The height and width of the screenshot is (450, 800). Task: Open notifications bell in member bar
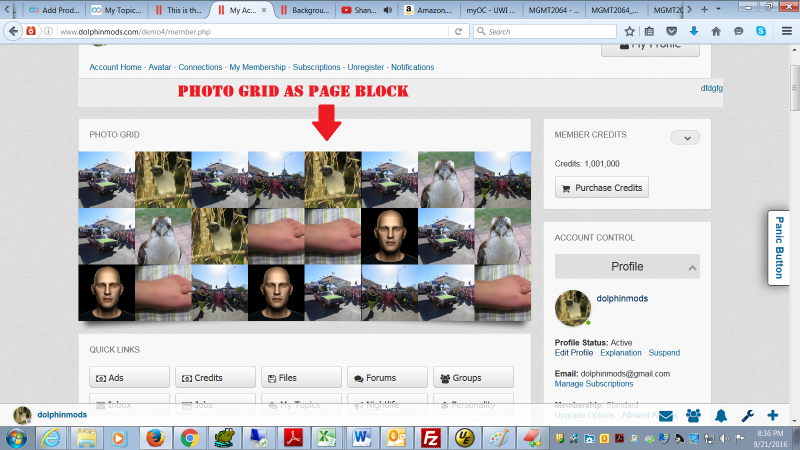coord(720,416)
